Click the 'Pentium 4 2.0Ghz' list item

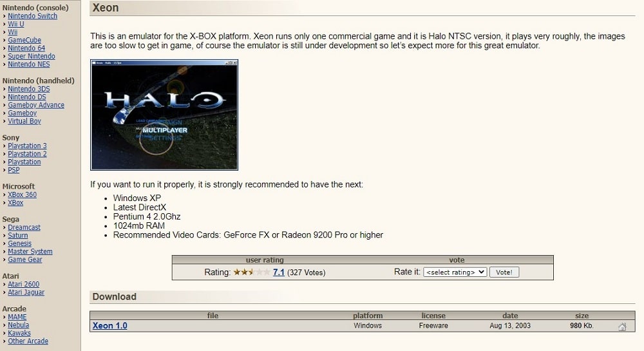click(x=147, y=216)
